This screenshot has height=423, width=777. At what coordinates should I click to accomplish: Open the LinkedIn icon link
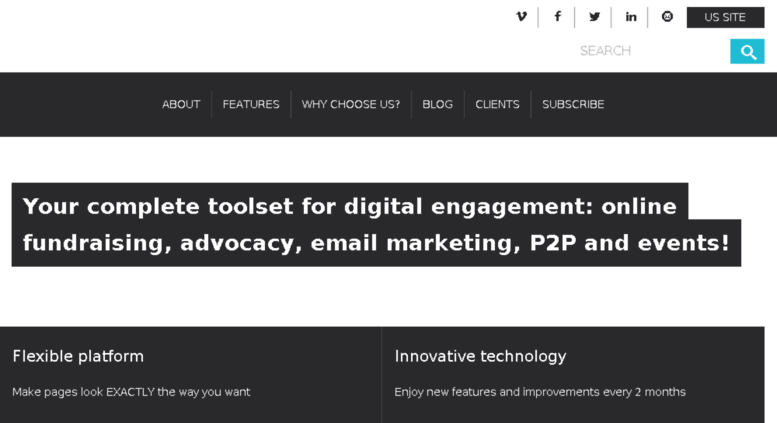[x=630, y=17]
